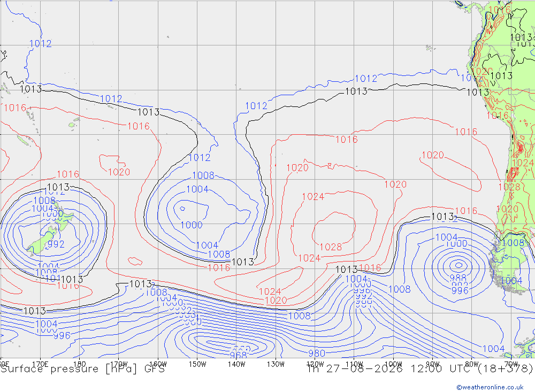Open the weatheronline.co.uk copyright link
Image resolution: width=535 pixels, height=392 pixels.
coord(490,387)
